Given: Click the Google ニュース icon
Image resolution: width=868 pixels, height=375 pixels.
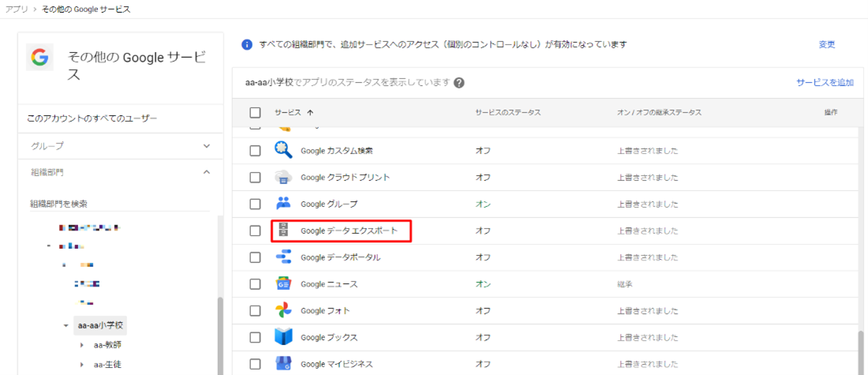Looking at the screenshot, I should (283, 284).
